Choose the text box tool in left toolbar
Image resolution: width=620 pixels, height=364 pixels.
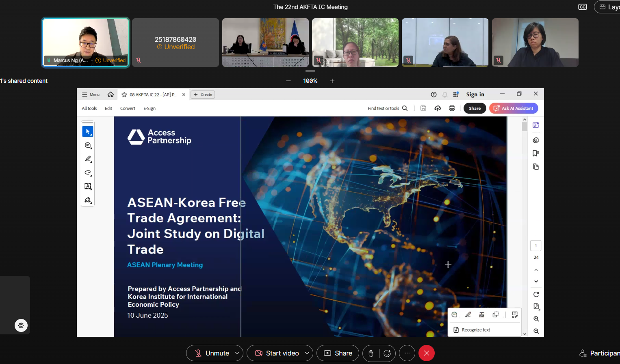pyautogui.click(x=88, y=186)
